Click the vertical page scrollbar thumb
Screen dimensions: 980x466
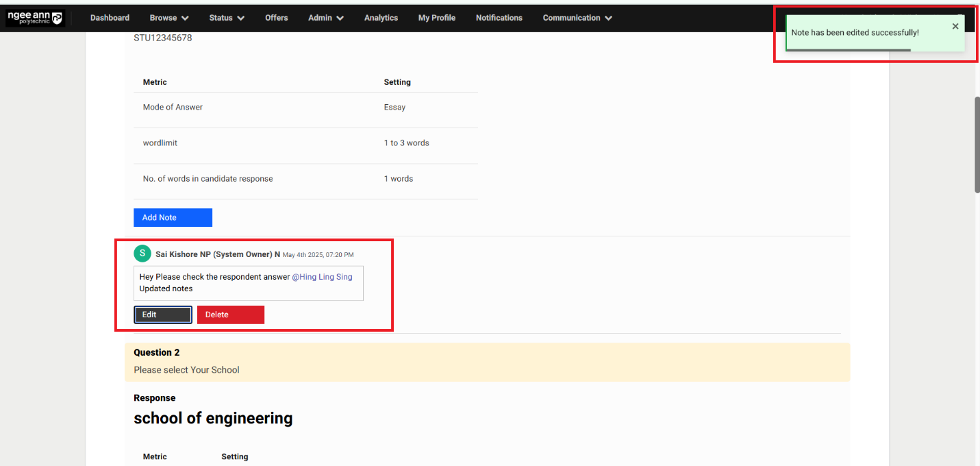[x=976, y=145]
